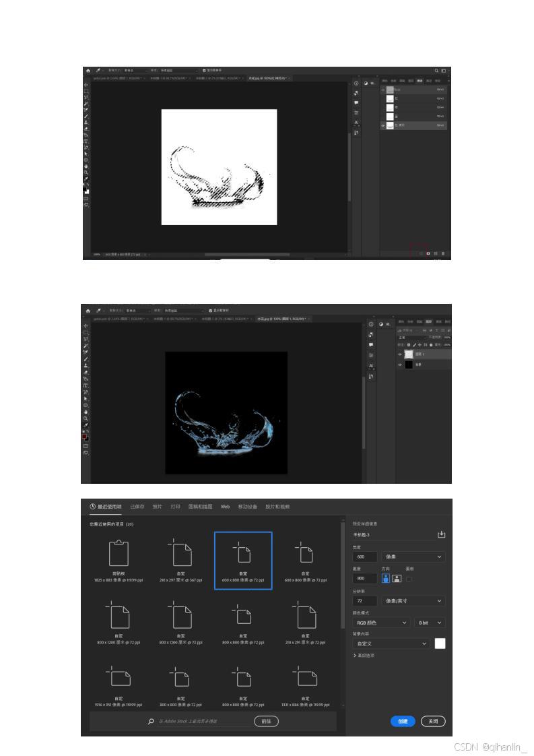Open the 自定义 background contents dropdown

[391, 643]
